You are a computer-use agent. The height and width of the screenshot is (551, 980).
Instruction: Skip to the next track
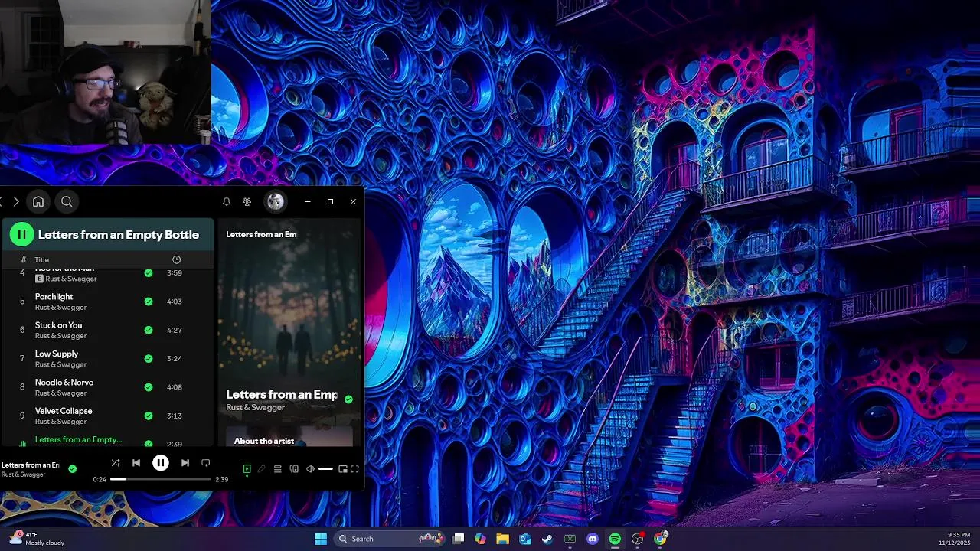coord(185,463)
